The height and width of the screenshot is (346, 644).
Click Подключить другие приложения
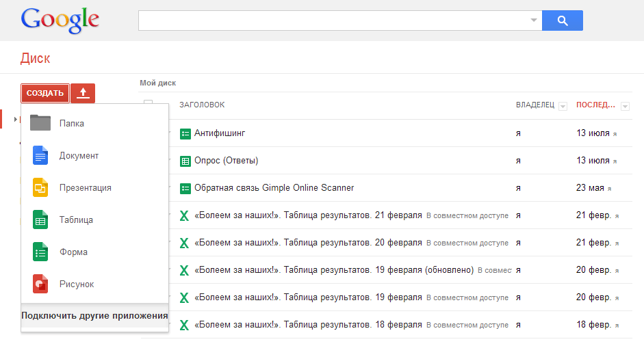[x=94, y=315]
